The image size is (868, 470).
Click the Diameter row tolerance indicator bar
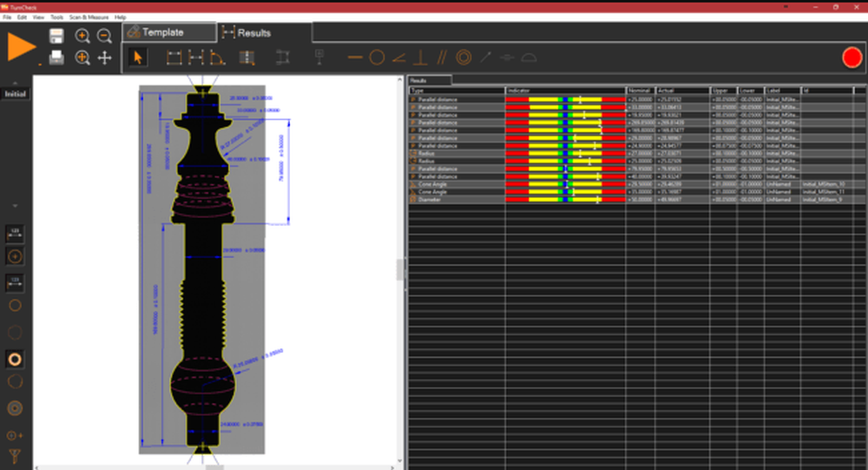(x=565, y=200)
